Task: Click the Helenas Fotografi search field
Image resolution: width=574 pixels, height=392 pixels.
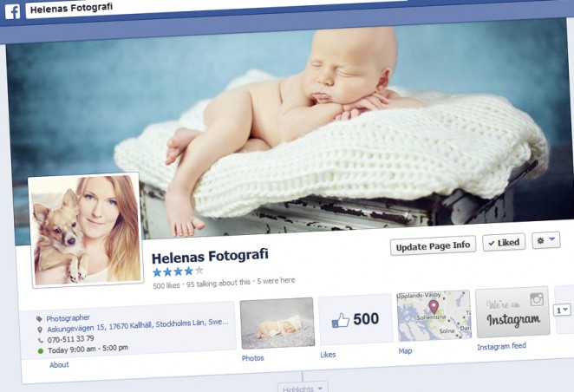Action: tap(216, 5)
